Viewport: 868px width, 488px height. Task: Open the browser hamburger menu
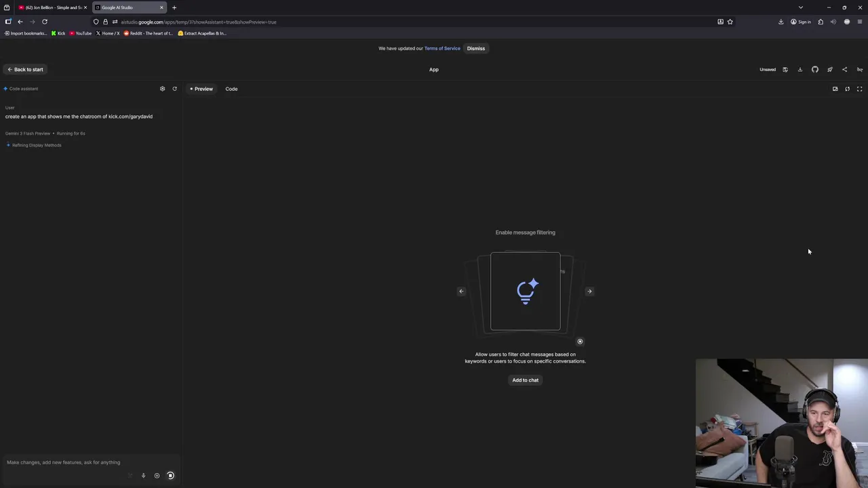860,22
